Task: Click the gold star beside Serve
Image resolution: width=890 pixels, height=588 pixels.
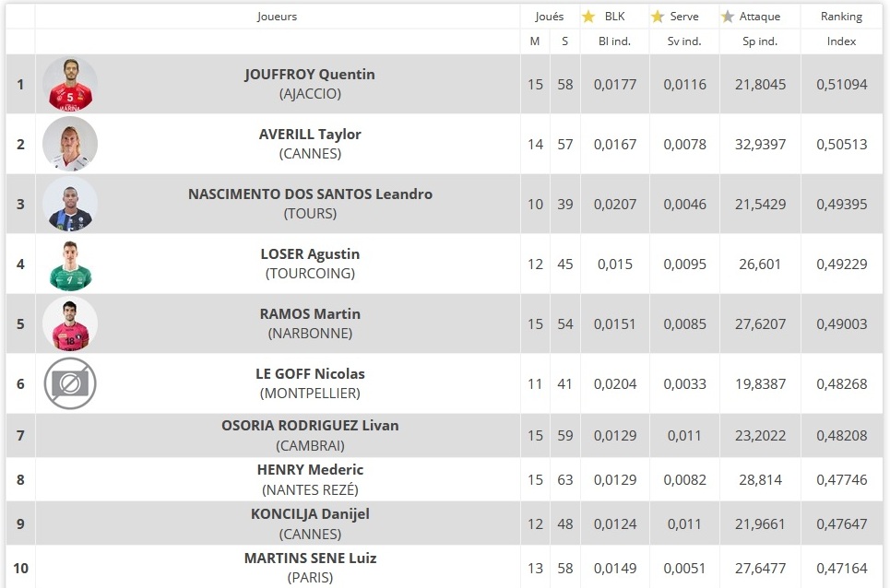Action: [x=658, y=17]
